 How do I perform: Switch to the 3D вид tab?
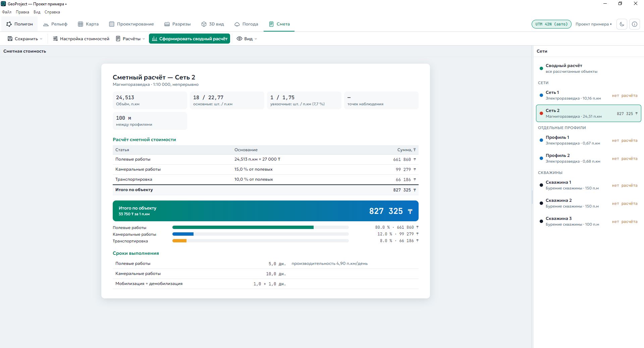pos(213,24)
